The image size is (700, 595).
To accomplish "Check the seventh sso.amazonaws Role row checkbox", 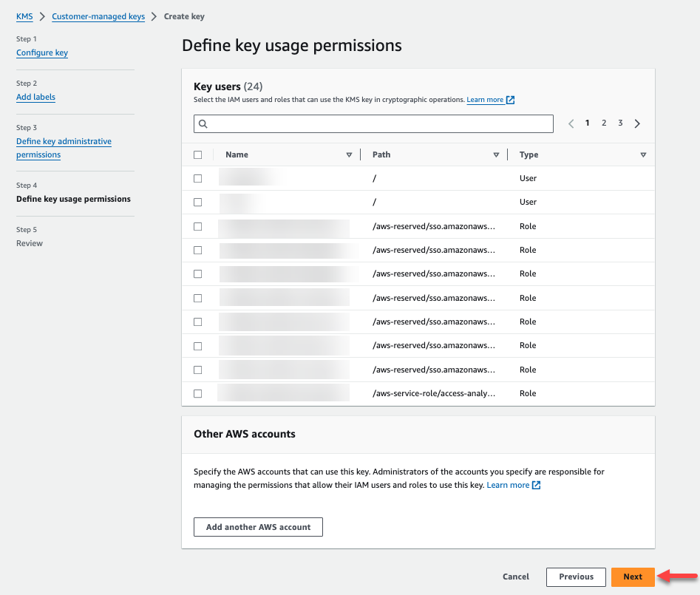I will point(198,370).
